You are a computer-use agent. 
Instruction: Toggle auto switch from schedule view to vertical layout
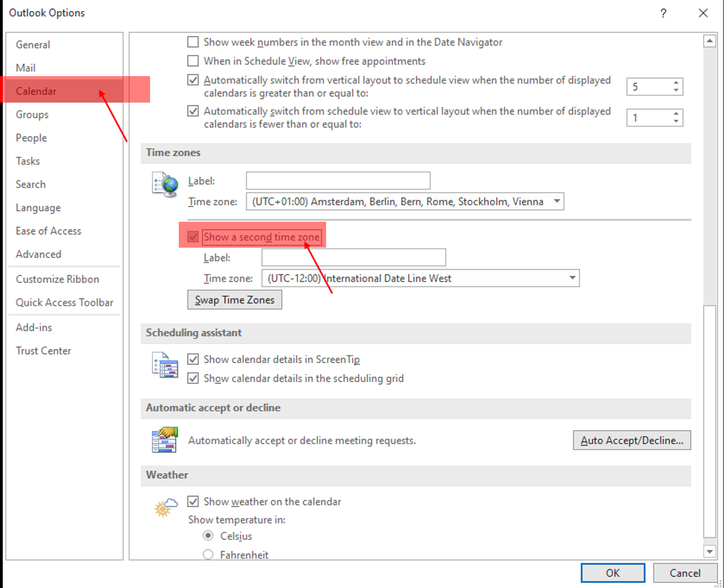click(x=193, y=111)
